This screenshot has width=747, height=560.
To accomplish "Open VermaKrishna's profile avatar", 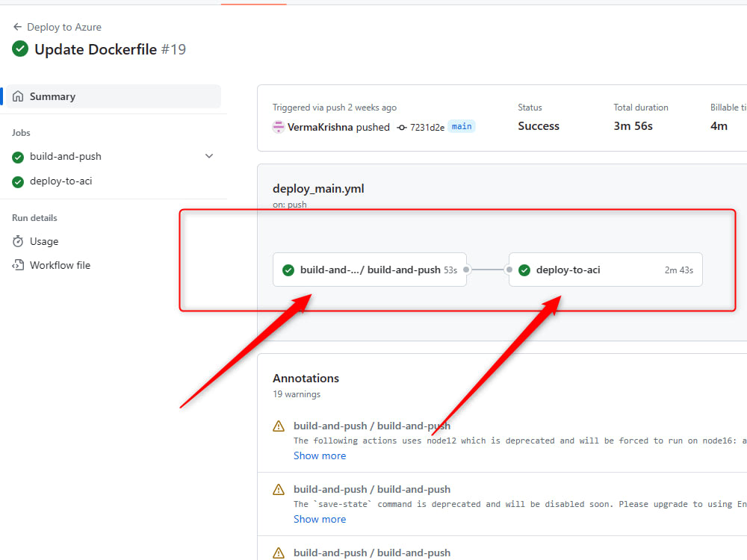I will tap(278, 126).
